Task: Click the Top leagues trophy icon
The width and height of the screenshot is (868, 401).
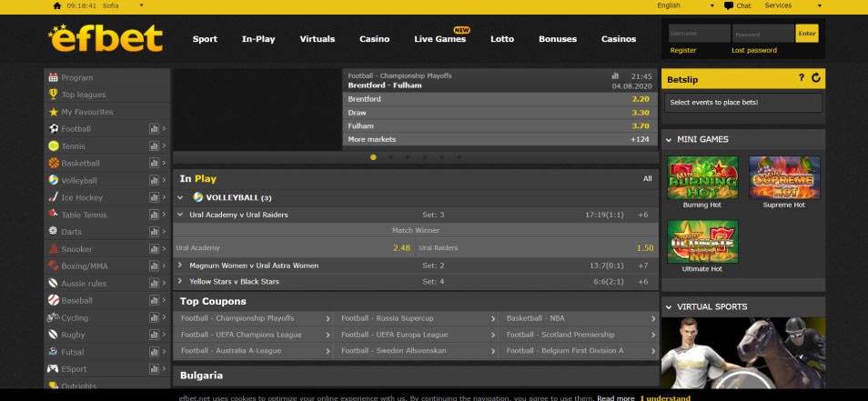Action: click(53, 95)
